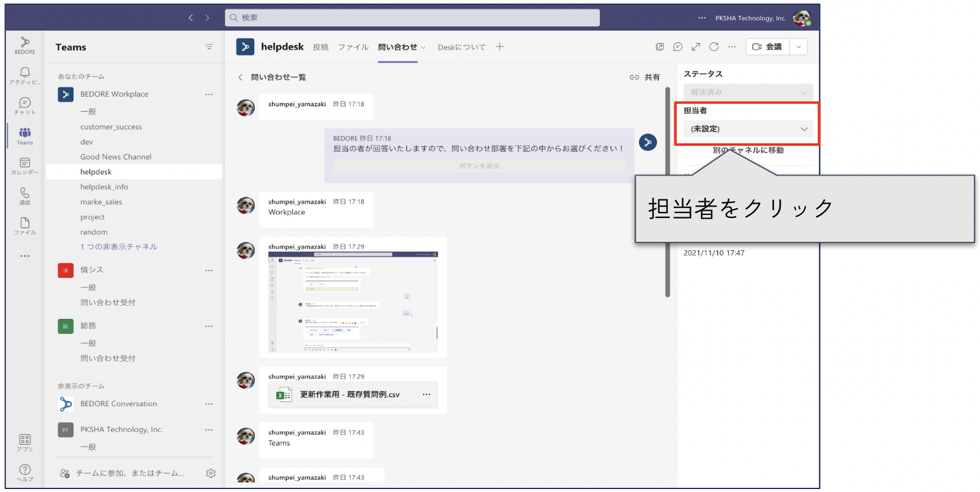Click the Teams list filter icon
This screenshot has height=492, width=980.
coord(209,47)
